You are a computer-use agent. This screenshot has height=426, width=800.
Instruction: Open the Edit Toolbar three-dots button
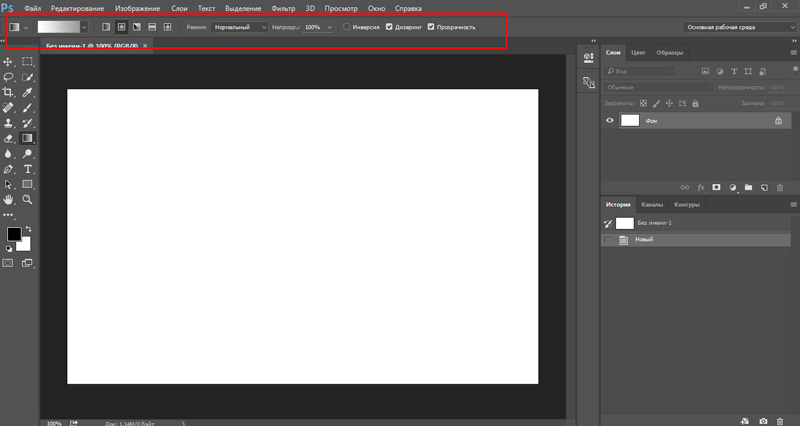coord(8,215)
